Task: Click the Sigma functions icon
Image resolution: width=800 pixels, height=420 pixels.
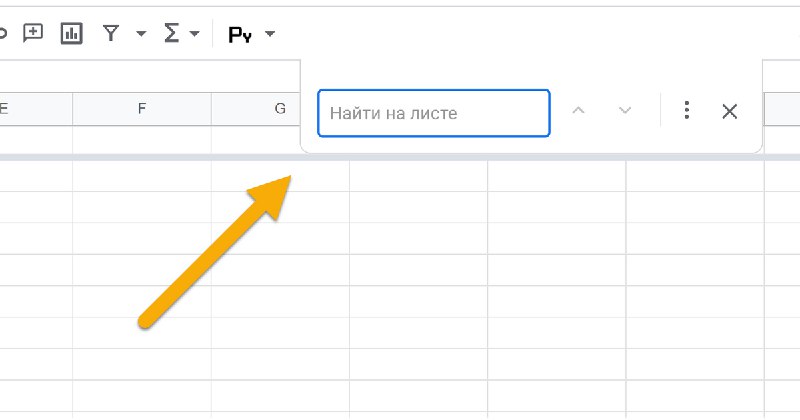Action: (172, 33)
